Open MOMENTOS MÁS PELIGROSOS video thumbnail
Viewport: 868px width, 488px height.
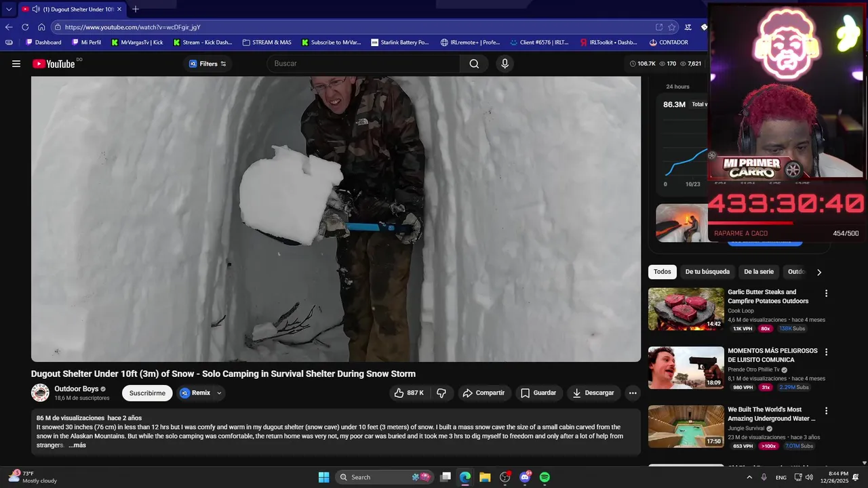click(686, 368)
